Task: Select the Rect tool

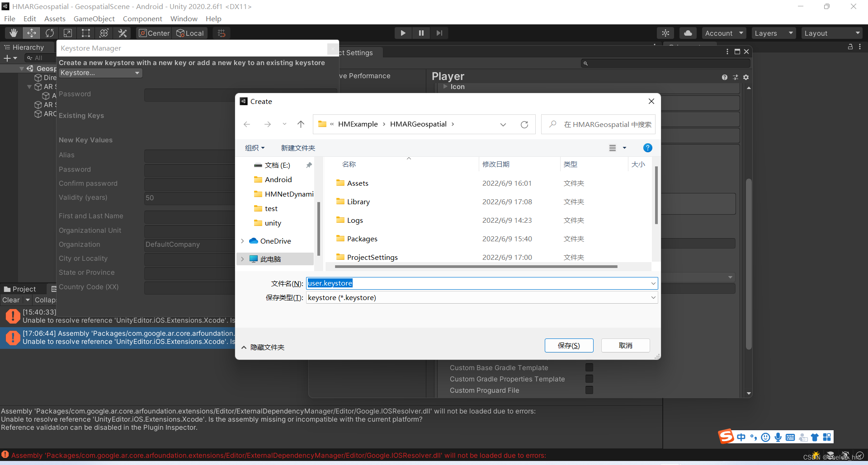Action: coord(86,33)
